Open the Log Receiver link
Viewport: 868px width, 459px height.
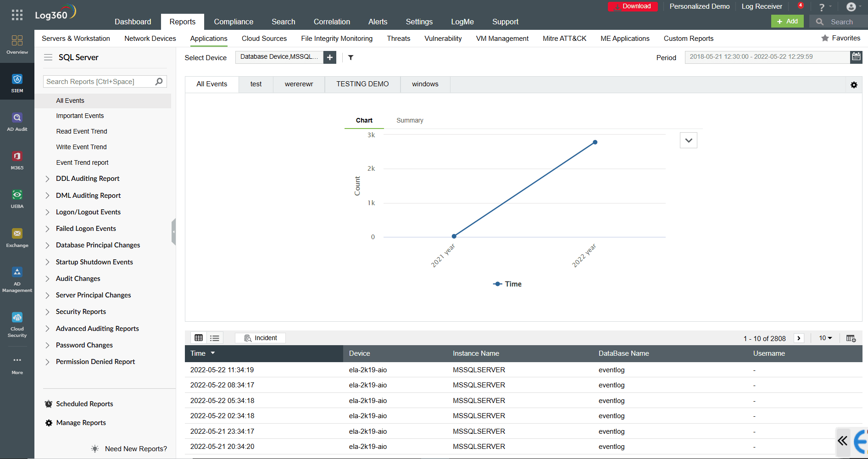(762, 6)
